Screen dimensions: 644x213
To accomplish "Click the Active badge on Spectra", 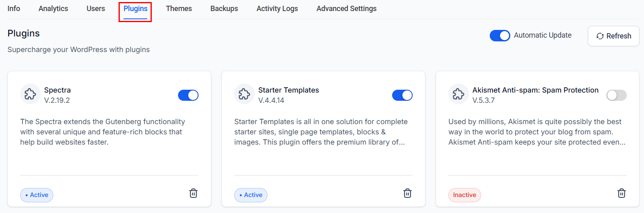I will 37,195.
